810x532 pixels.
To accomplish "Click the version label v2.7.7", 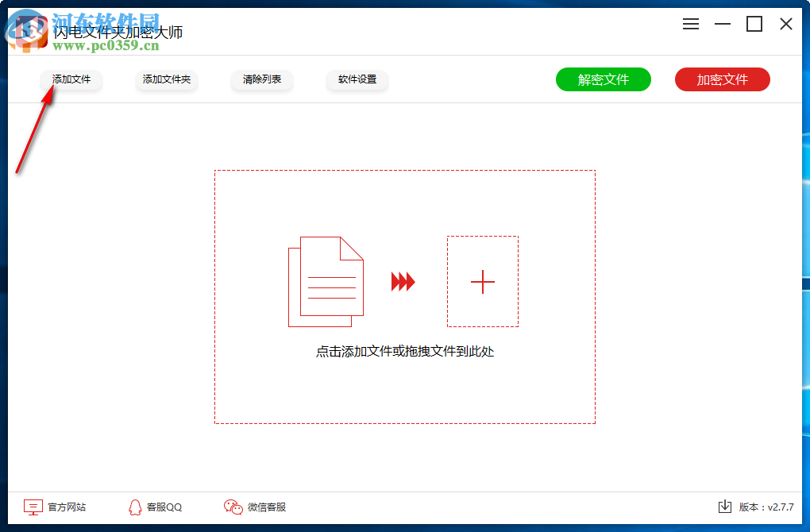I will [x=767, y=506].
